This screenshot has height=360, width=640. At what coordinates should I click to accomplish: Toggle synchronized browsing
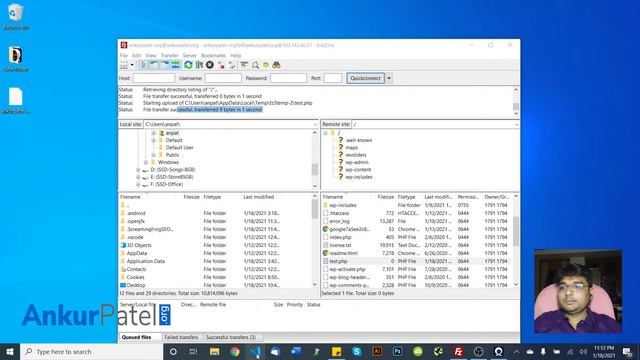(266, 65)
